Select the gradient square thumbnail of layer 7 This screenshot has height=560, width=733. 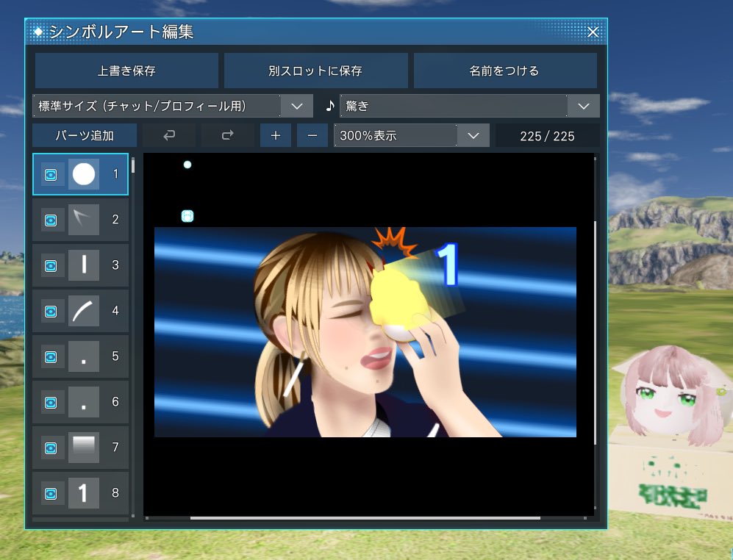[84, 448]
